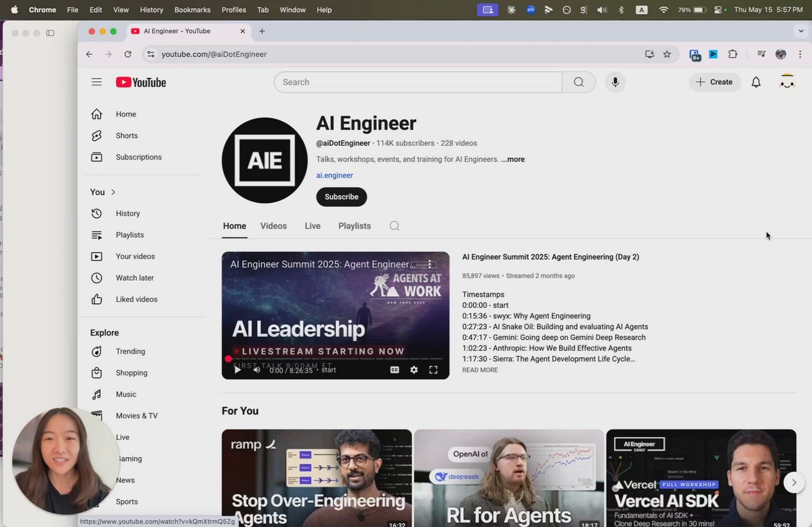Switch to the channel's Playlists tab

(x=355, y=226)
